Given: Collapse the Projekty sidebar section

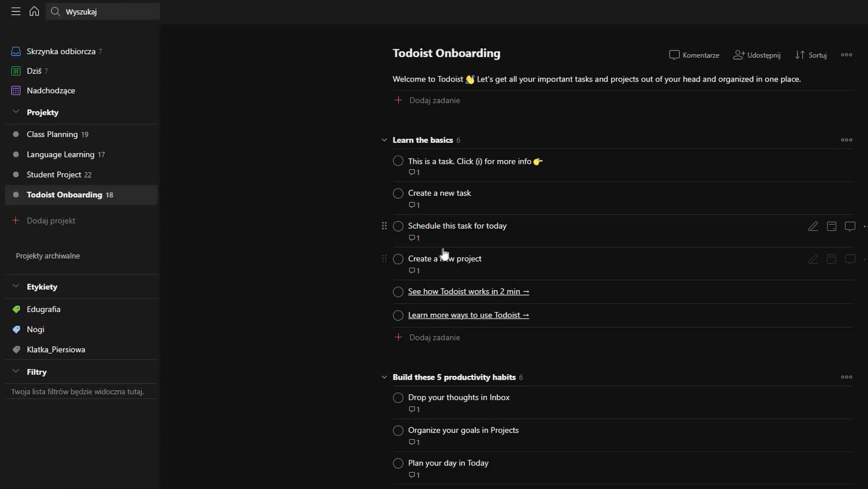Looking at the screenshot, I should point(16,112).
